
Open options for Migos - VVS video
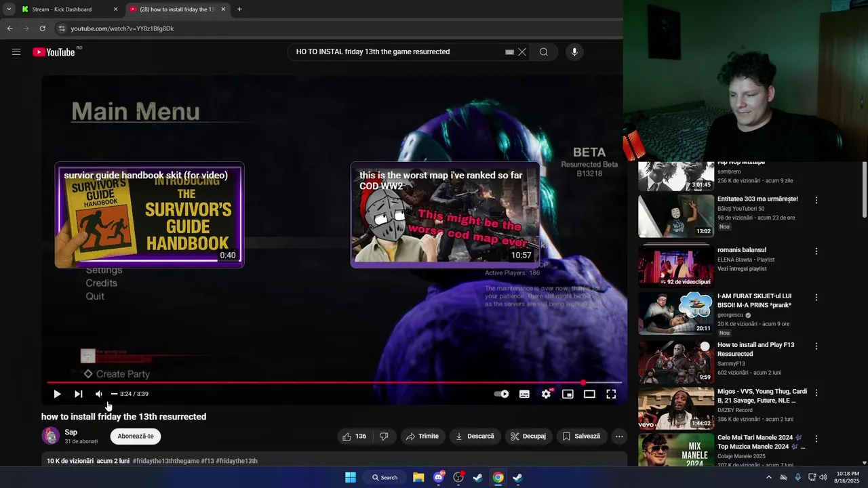click(x=816, y=392)
